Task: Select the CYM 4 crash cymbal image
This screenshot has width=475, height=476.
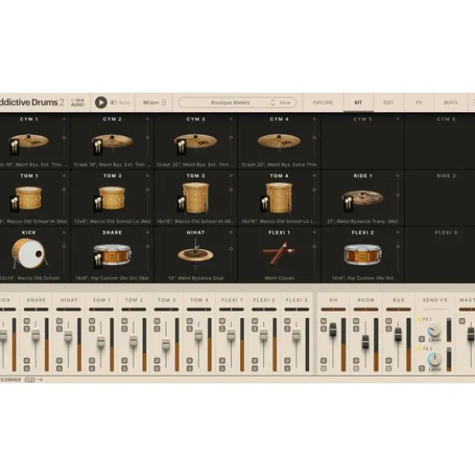Action: 279,141
